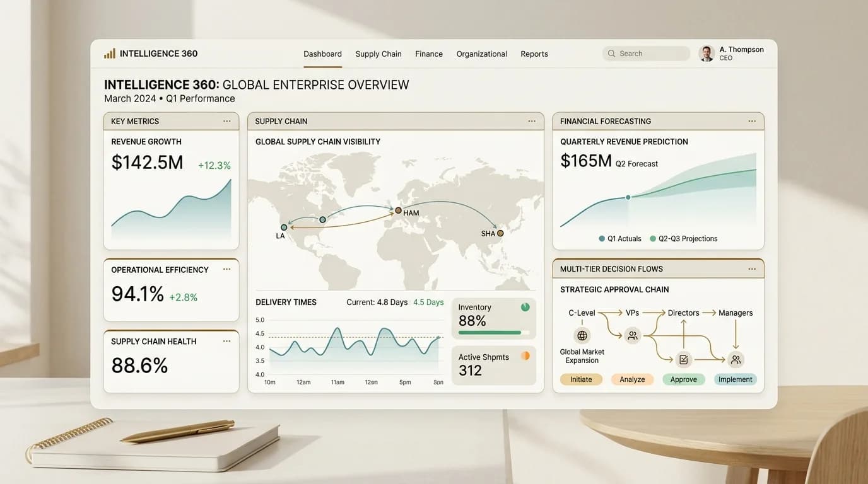
Task: Open the Reports tab
Action: click(534, 54)
